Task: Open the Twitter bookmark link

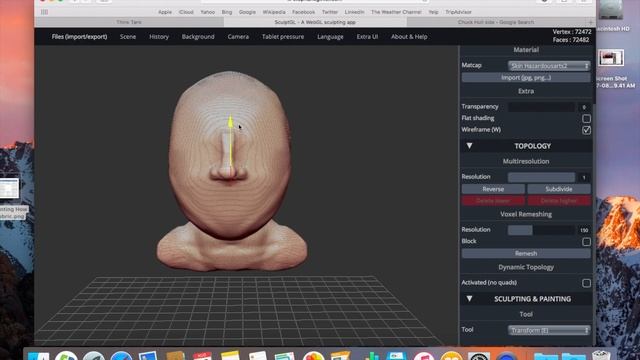Action: coord(330,12)
